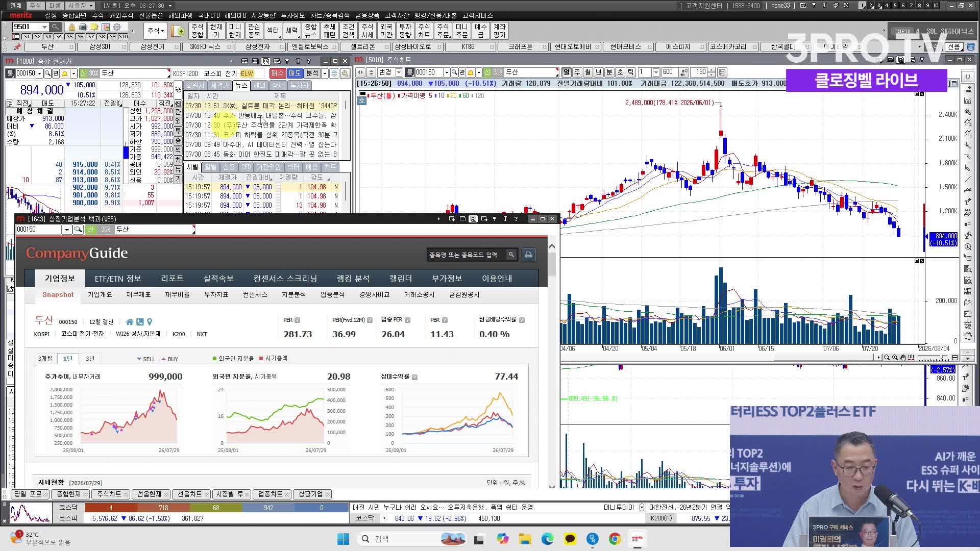Screen dimensions: 980x551
Task: Click the lock icon in the top toolbar
Action: 72,27
